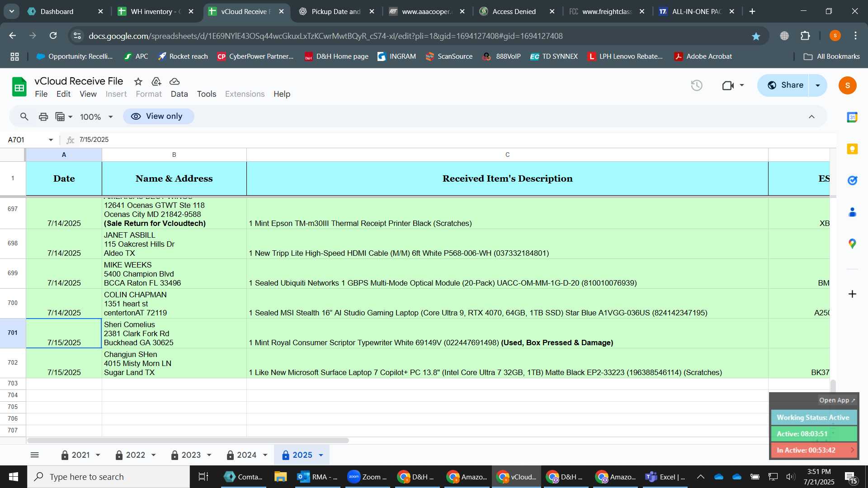The width and height of the screenshot is (868, 488).
Task: Open the View menu
Action: pos(88,94)
